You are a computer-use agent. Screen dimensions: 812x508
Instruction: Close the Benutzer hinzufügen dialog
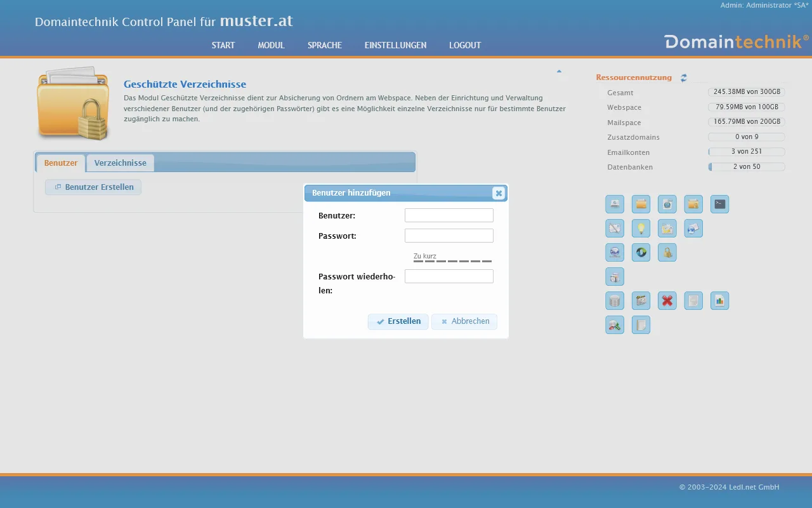pos(499,193)
